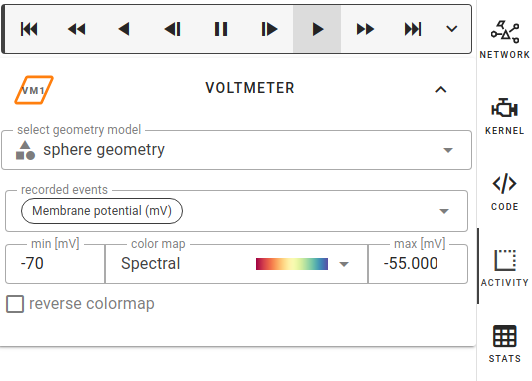Click the Membrane potential (mV) chip
Image resolution: width=532 pixels, height=381 pixels.
[102, 211]
